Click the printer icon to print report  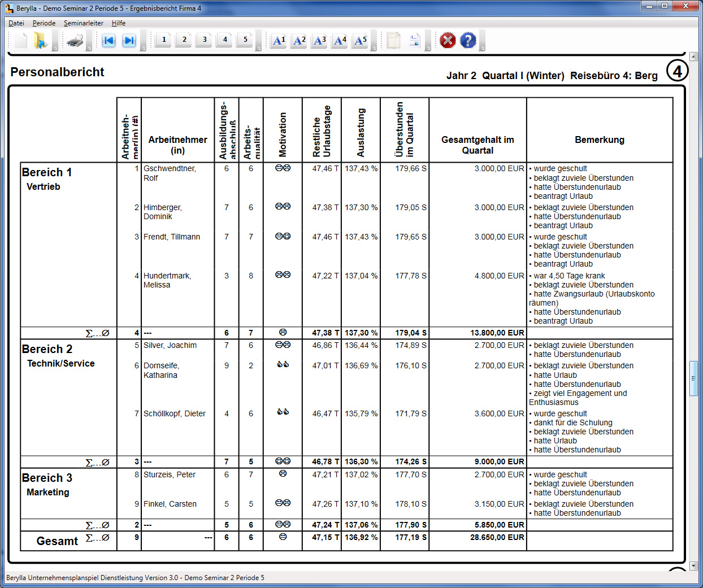(75, 41)
